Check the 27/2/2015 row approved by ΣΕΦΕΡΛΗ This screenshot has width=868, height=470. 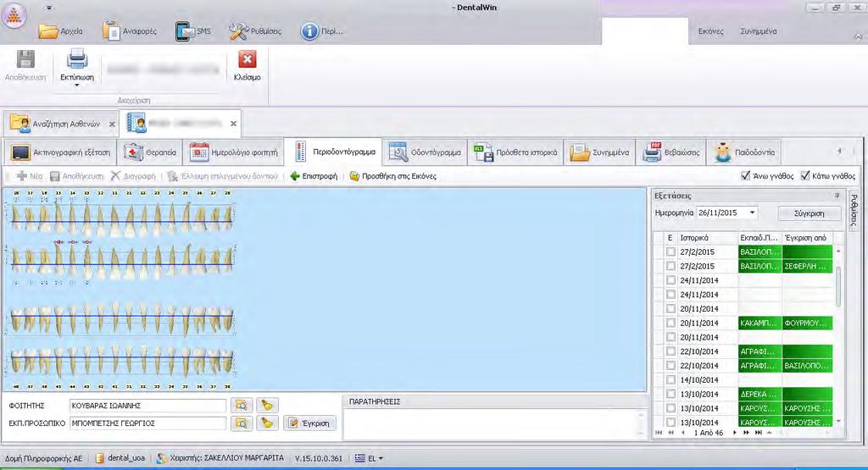671,266
